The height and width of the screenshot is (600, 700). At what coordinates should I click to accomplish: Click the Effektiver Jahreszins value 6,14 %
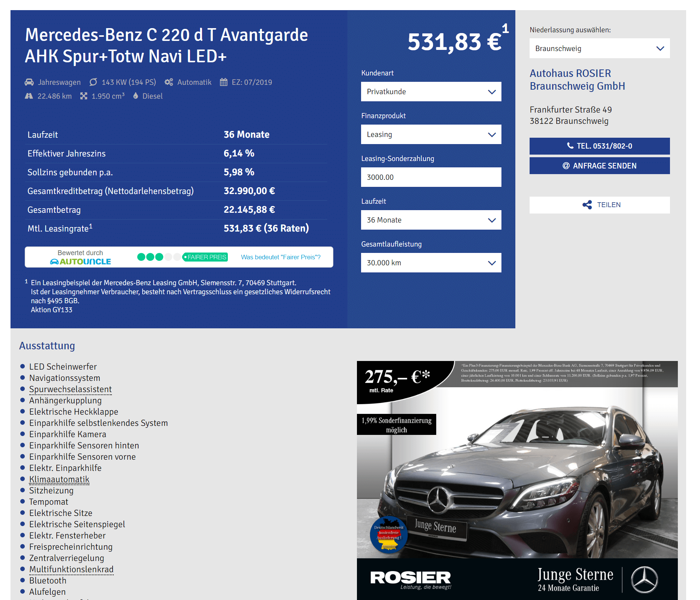coord(239,153)
